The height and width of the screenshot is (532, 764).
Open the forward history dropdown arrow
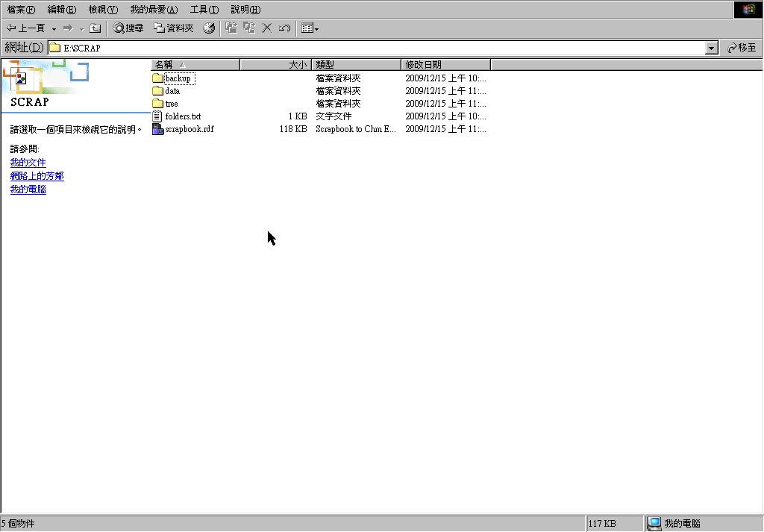(81, 29)
